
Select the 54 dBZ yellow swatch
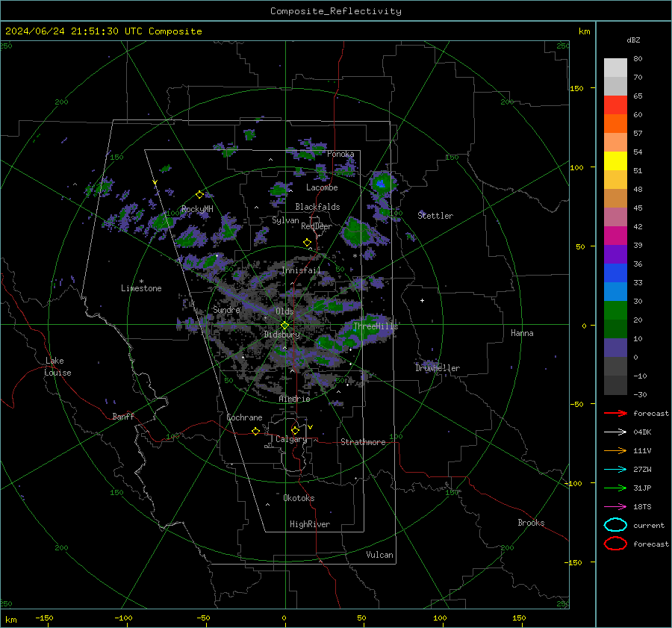615,161
